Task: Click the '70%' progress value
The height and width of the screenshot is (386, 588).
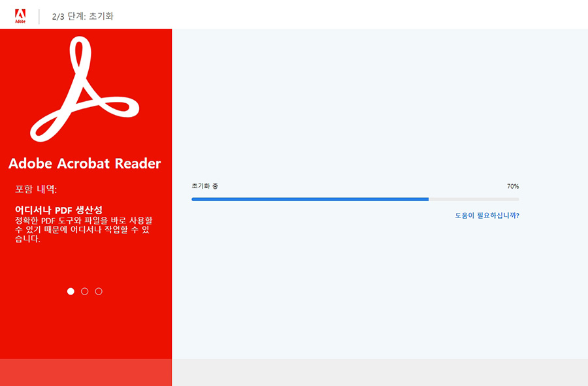Action: (x=513, y=186)
